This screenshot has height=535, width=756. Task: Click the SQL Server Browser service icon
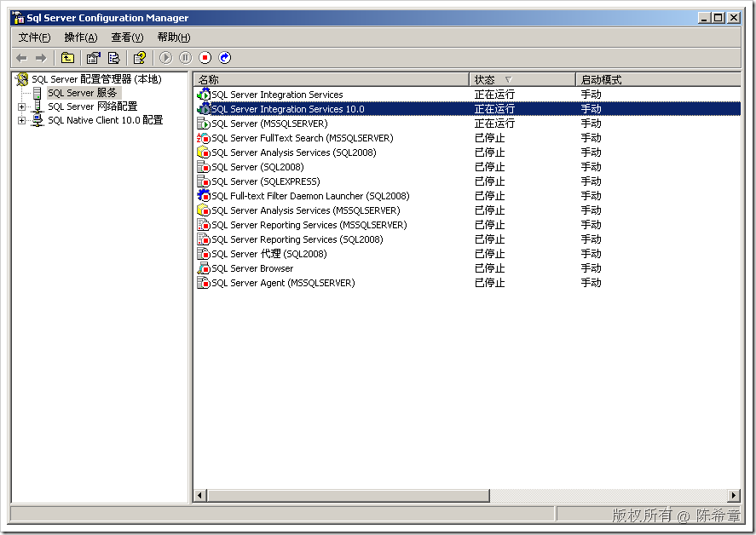pyautogui.click(x=204, y=268)
